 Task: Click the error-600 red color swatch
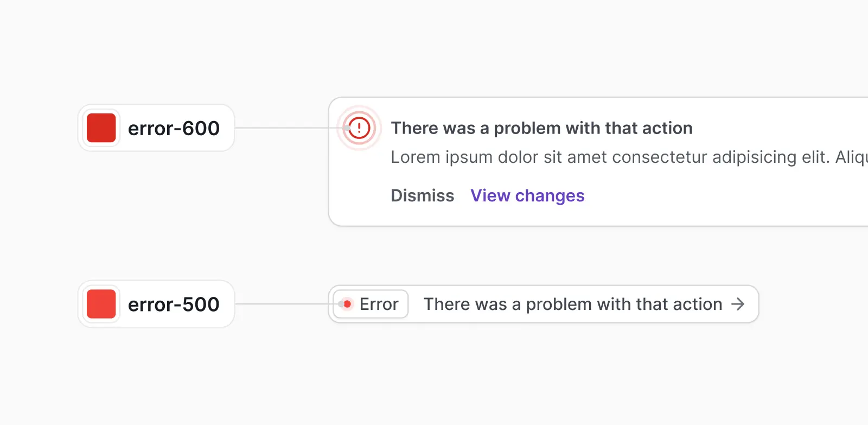(101, 128)
